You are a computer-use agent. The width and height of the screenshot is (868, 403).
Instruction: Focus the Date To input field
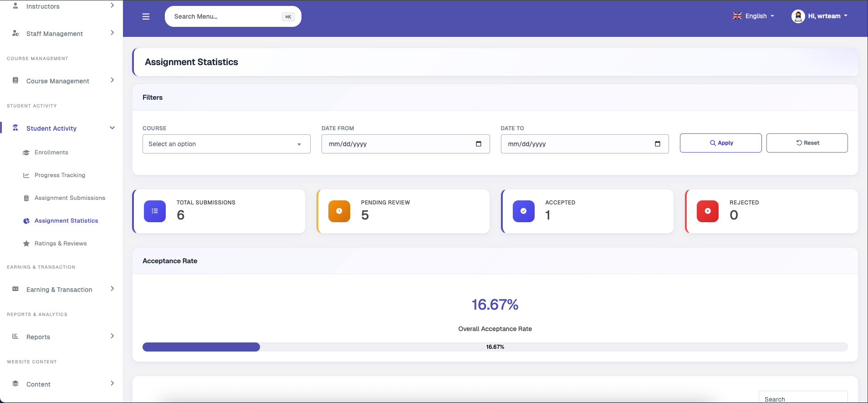point(585,144)
